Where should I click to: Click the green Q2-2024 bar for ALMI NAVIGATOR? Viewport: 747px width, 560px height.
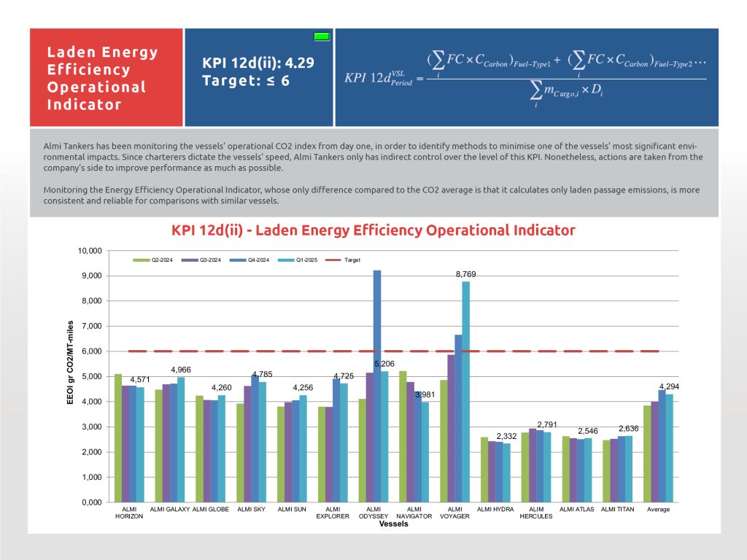point(403,437)
